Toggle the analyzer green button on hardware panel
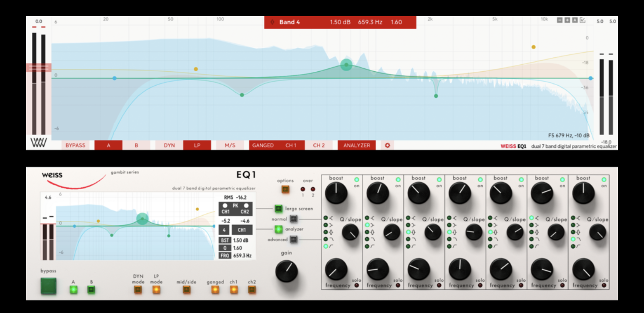 [x=278, y=229]
